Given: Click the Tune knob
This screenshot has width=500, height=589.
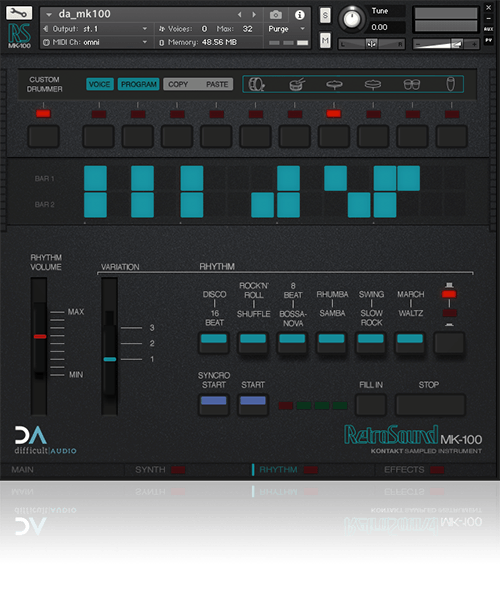Looking at the screenshot, I should click(352, 19).
